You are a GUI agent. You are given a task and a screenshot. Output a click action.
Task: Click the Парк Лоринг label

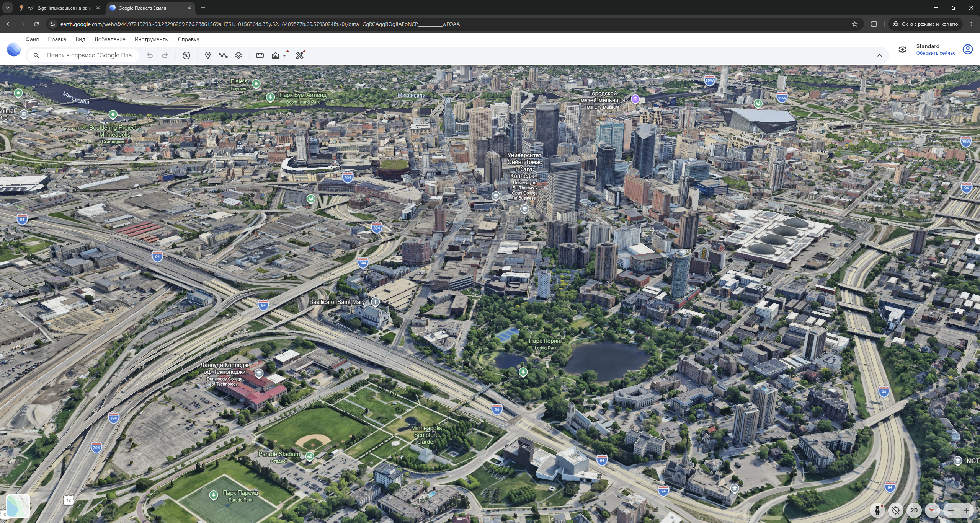pyautogui.click(x=546, y=341)
